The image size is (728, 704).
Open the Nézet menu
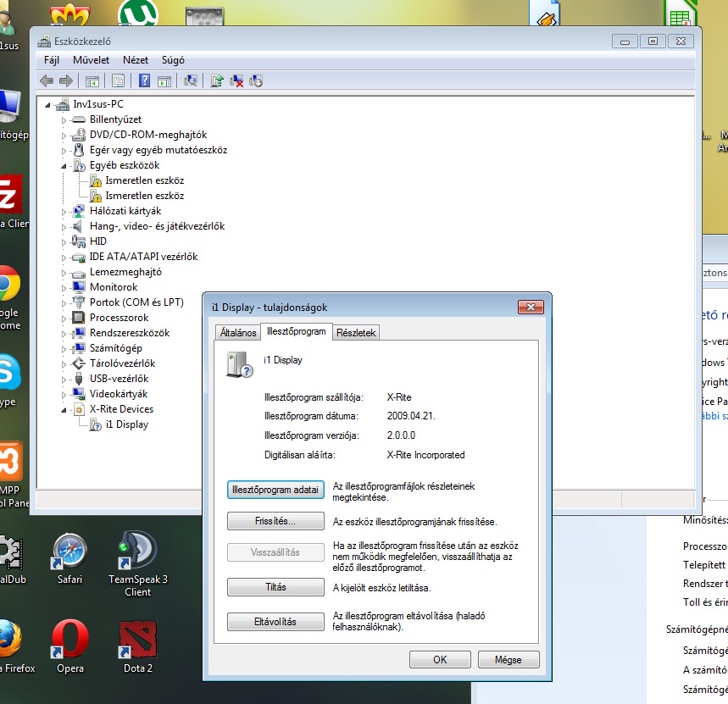coord(136,60)
